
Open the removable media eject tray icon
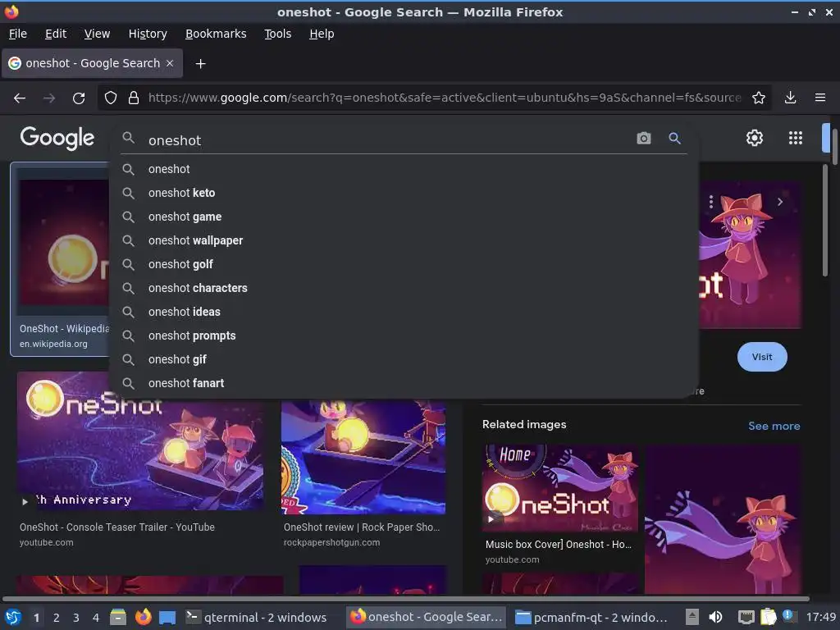(692, 617)
